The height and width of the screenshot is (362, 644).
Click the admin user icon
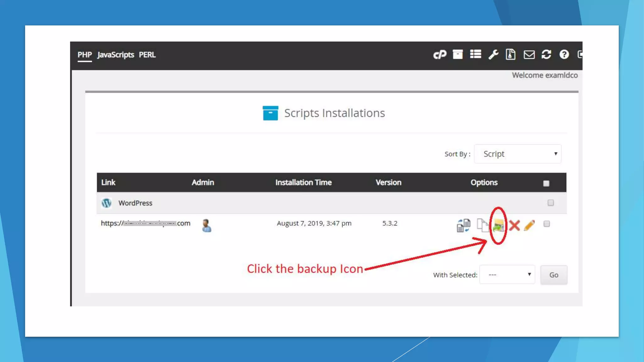coord(207,225)
